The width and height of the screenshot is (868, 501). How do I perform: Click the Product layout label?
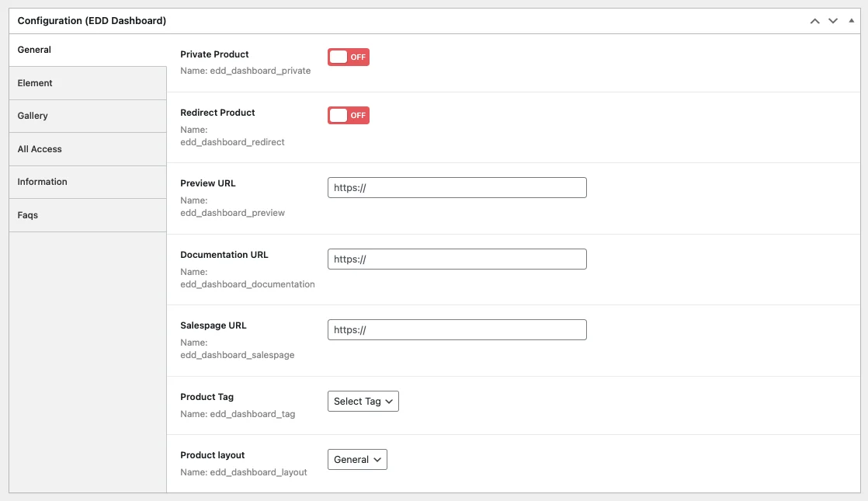point(213,455)
